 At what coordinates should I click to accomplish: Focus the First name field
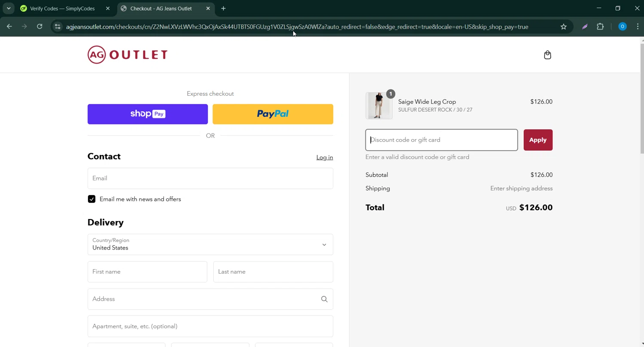[x=147, y=272]
